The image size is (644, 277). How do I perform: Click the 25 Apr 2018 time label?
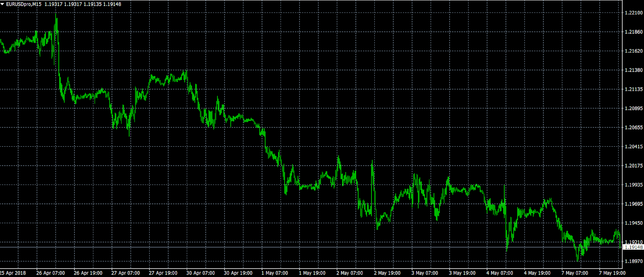[13, 273]
